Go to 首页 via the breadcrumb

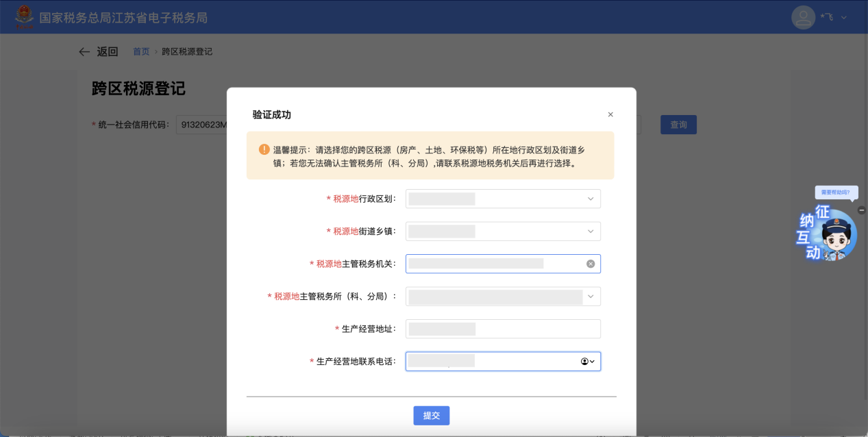(x=141, y=52)
